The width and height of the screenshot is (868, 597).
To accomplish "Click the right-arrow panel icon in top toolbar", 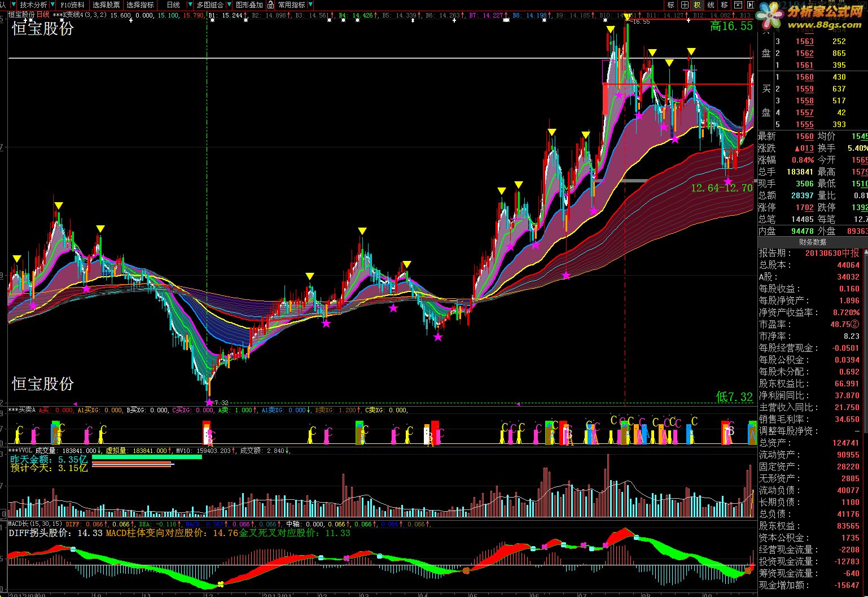I will click(x=751, y=5).
